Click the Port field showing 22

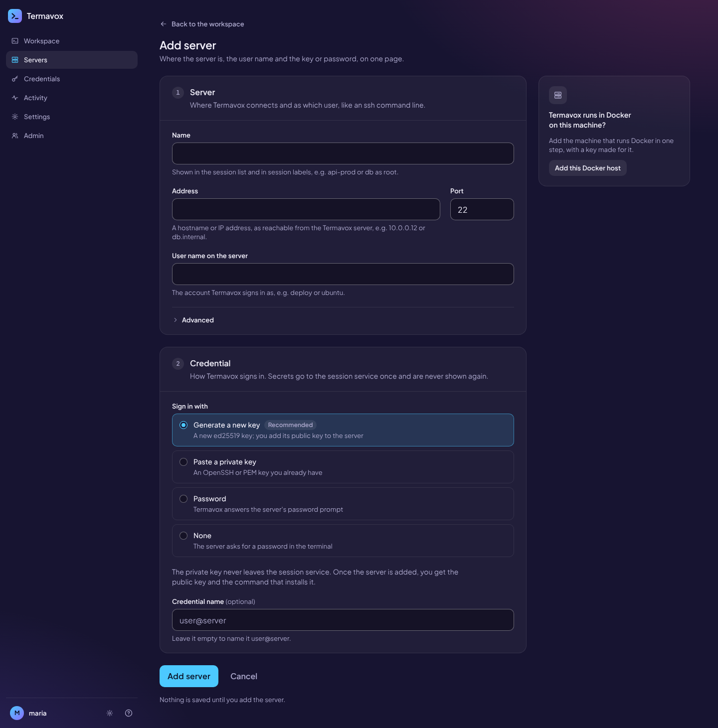pos(482,209)
